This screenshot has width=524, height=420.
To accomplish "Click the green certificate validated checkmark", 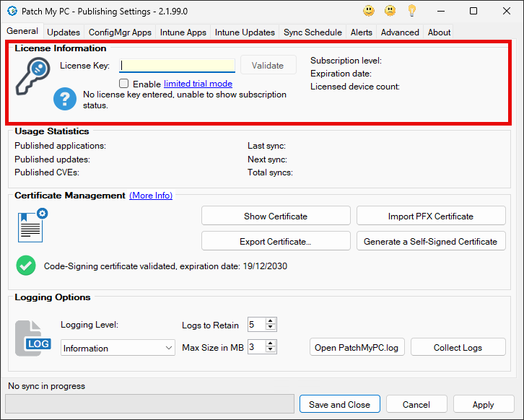I will (x=26, y=266).
